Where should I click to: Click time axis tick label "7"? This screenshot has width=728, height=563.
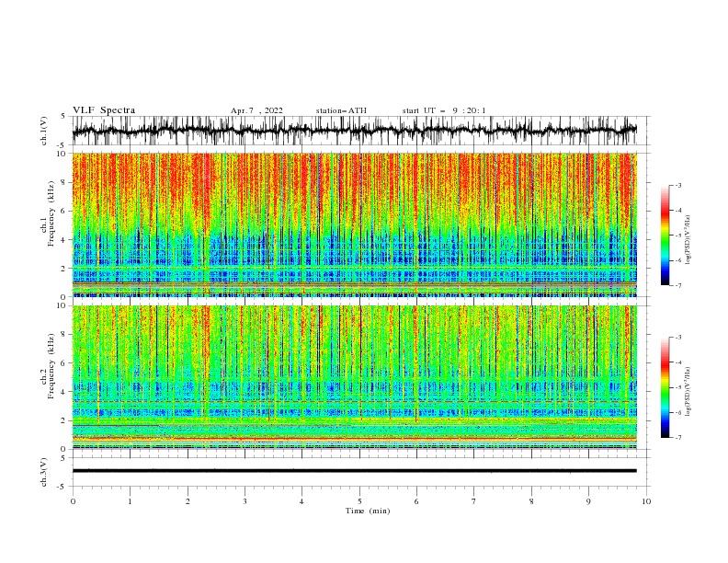tap(474, 501)
